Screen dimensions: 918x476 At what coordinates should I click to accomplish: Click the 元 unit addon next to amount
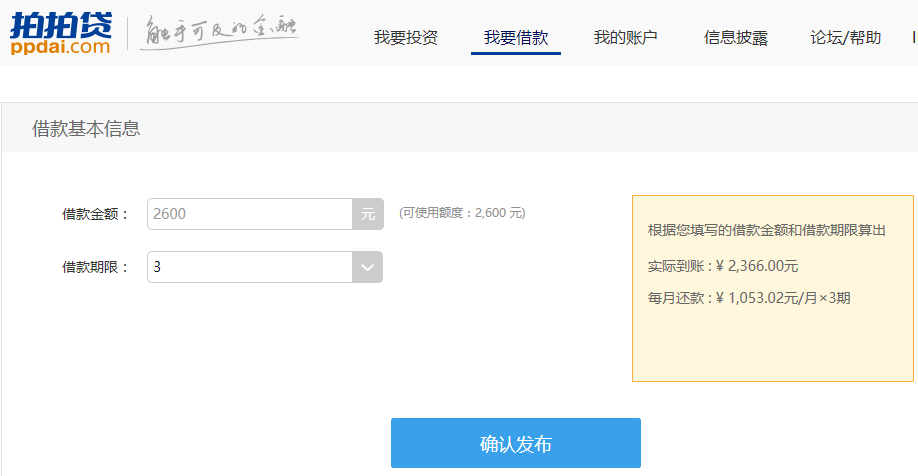click(x=368, y=214)
